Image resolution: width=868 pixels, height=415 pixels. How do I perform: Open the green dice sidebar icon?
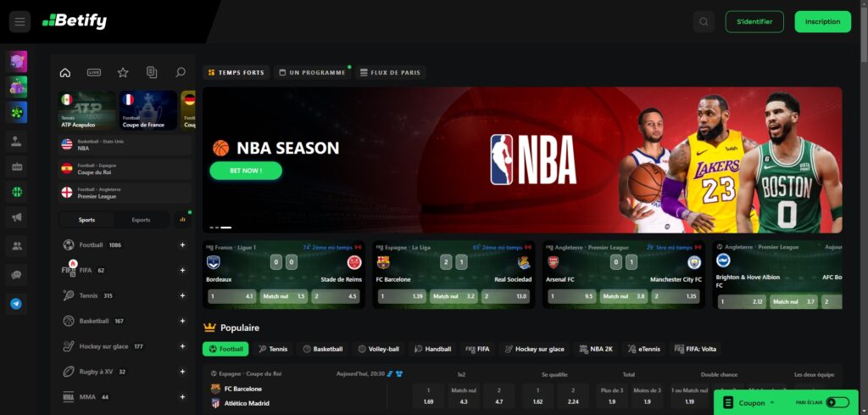(x=17, y=112)
